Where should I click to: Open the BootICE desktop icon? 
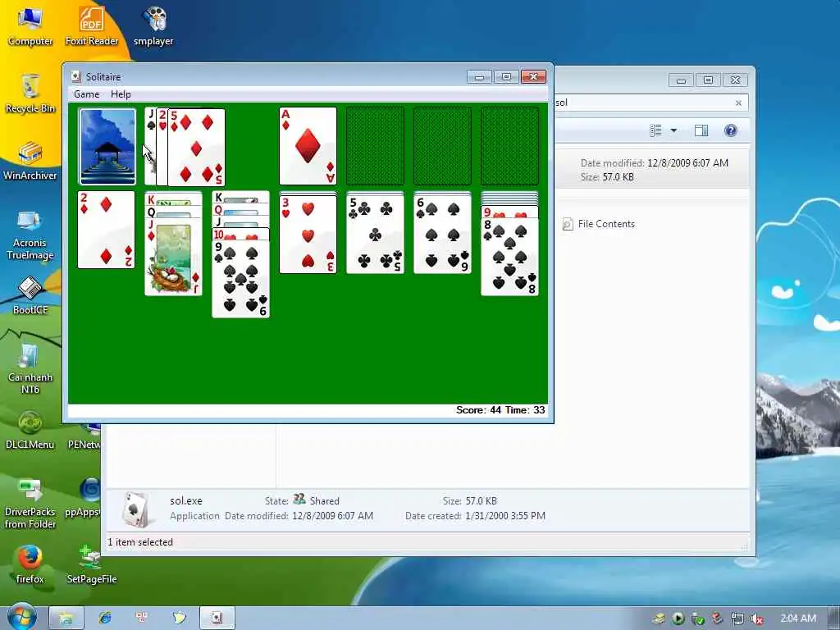[x=30, y=295]
